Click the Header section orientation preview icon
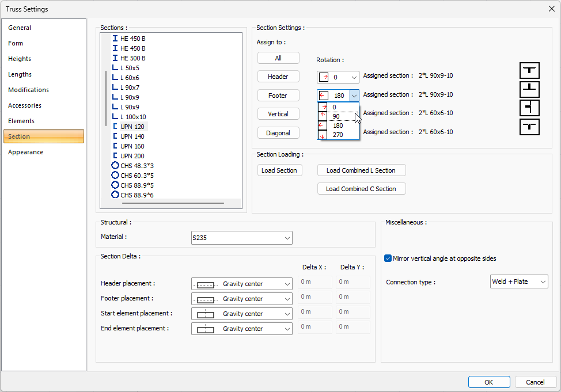This screenshot has width=561, height=392. pyautogui.click(x=529, y=71)
